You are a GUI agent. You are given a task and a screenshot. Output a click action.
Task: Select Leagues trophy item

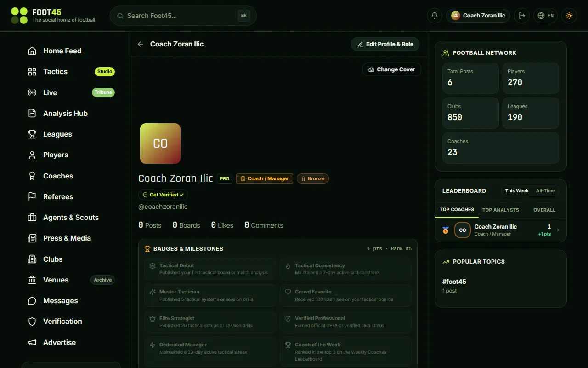pyautogui.click(x=71, y=134)
